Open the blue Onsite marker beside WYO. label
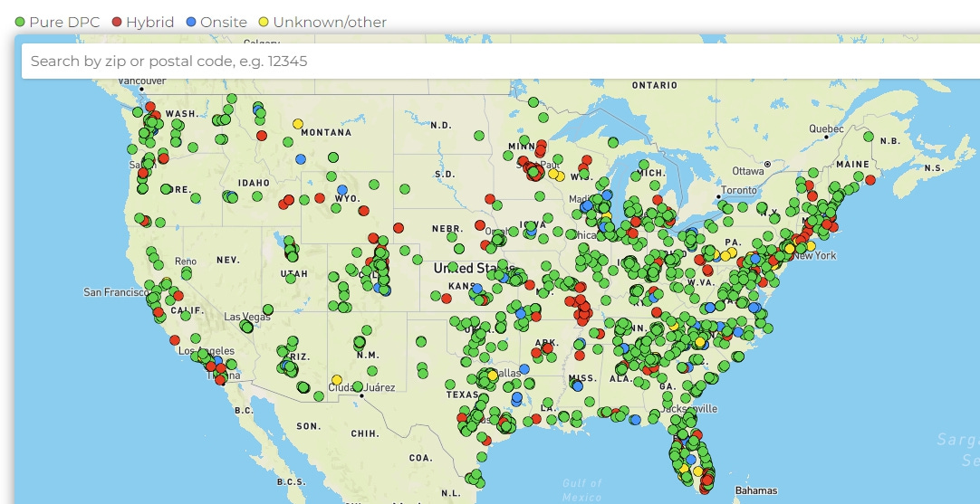This screenshot has height=504, width=980. tap(341, 189)
